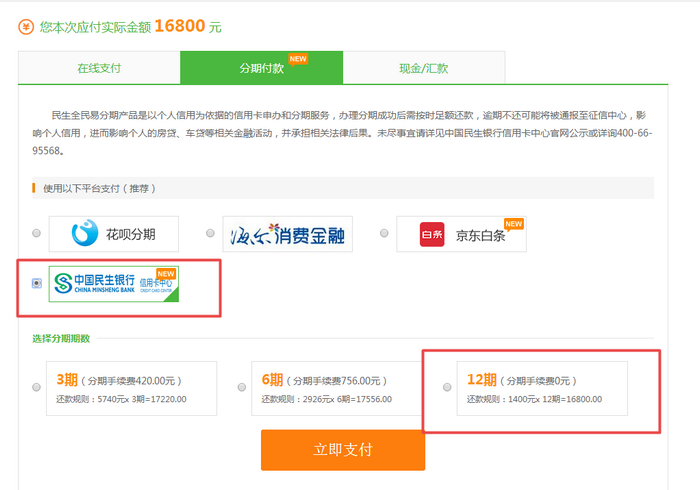Switch to the 现金/汇款 tab
Viewport: 700px width, 490px height.
tap(424, 68)
